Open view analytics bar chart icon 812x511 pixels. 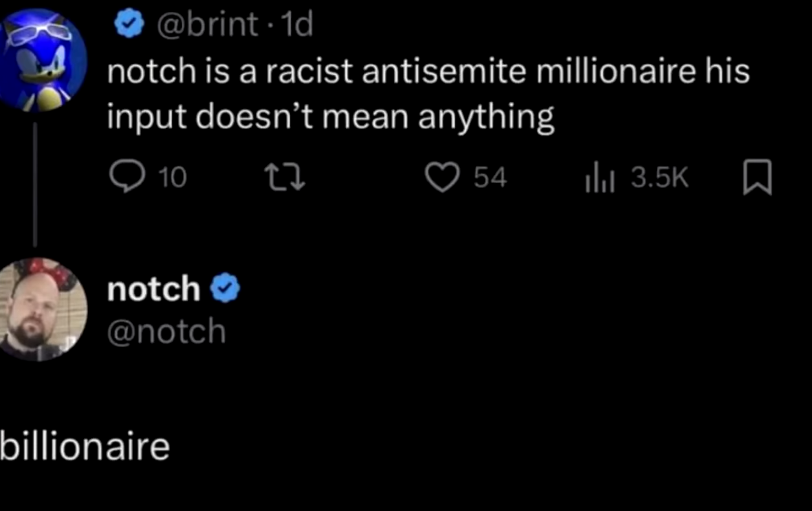pyautogui.click(x=600, y=178)
